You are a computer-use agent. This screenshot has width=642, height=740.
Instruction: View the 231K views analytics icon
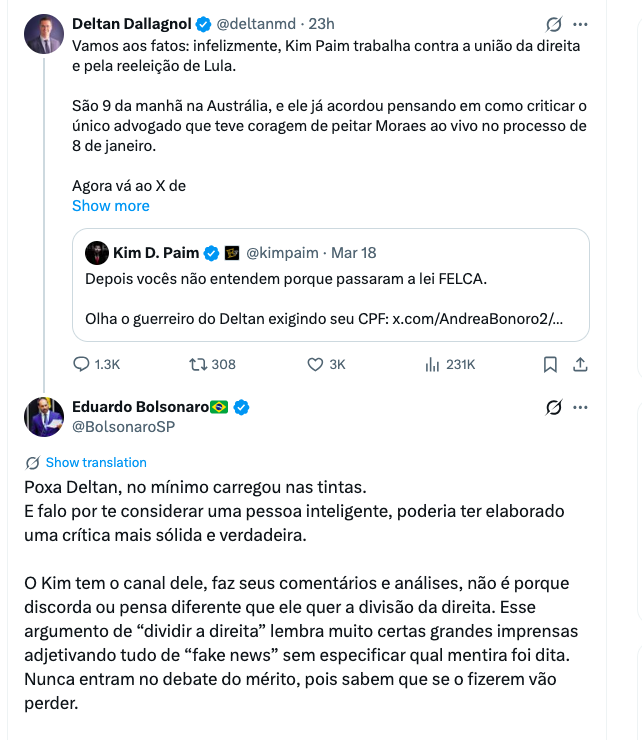point(432,365)
